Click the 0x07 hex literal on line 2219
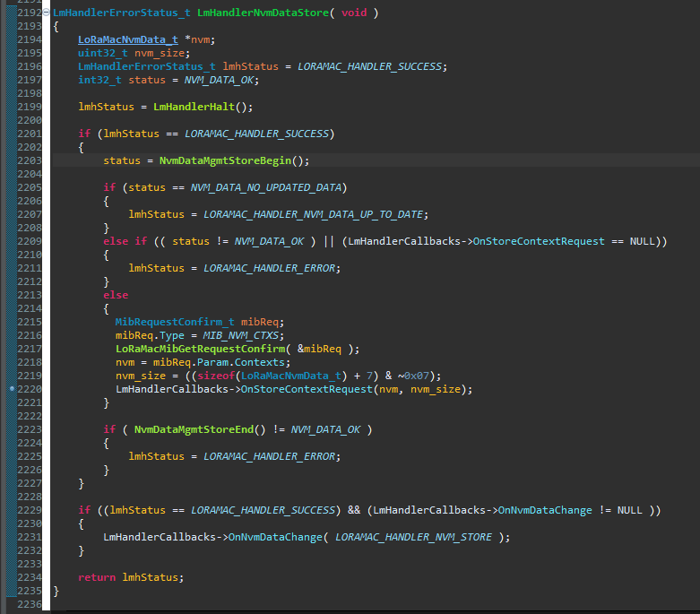Image resolution: width=700 pixels, height=614 pixels. click(417, 376)
